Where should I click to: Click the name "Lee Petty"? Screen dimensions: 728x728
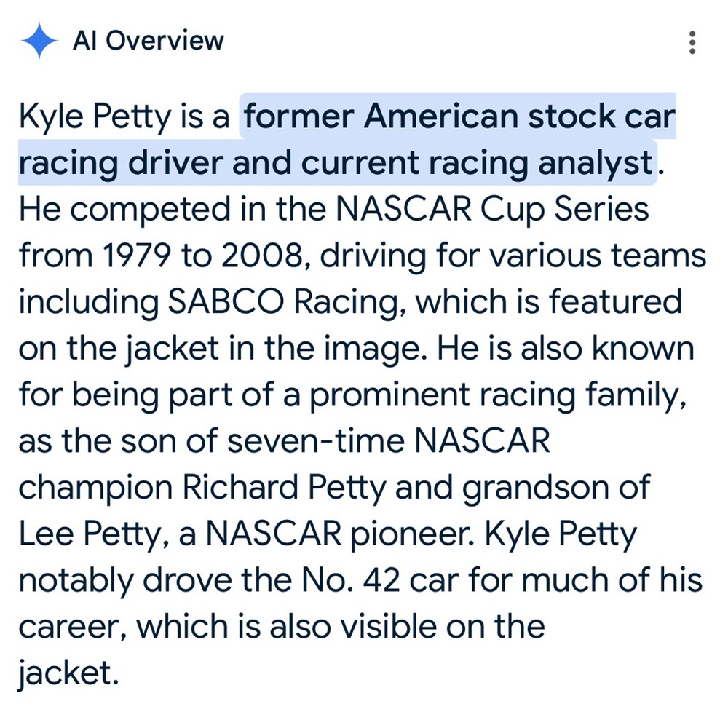pos(89,534)
